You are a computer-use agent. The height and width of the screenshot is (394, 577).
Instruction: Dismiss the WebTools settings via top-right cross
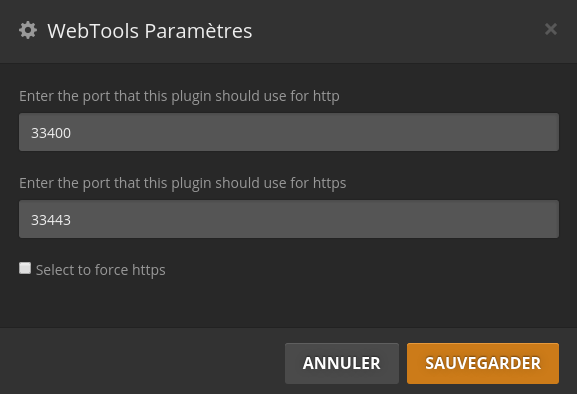coord(551,29)
